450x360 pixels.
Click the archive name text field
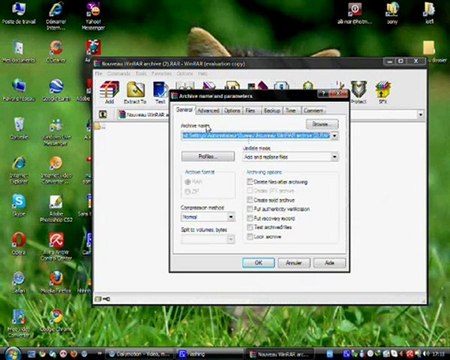[x=256, y=136]
